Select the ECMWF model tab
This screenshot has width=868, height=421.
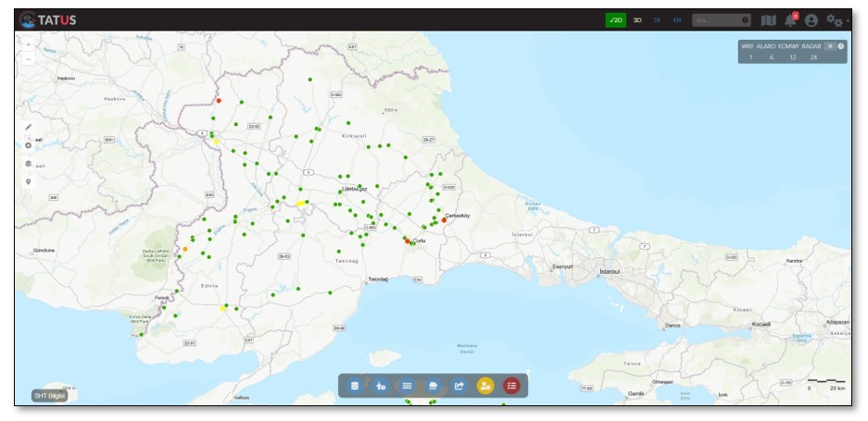click(789, 45)
